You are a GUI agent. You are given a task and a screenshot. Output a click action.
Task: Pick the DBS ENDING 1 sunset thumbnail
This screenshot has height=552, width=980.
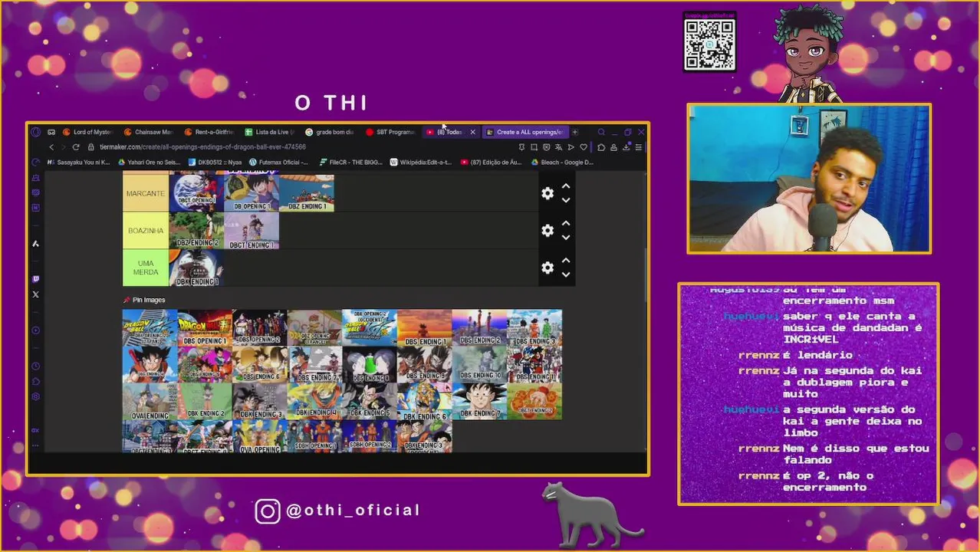(424, 327)
